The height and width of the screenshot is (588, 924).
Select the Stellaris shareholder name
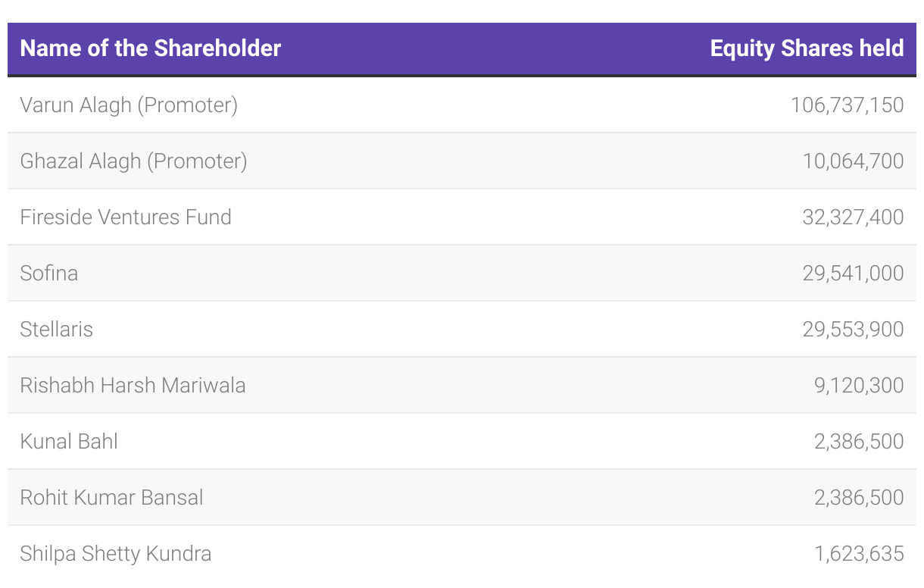tap(57, 329)
